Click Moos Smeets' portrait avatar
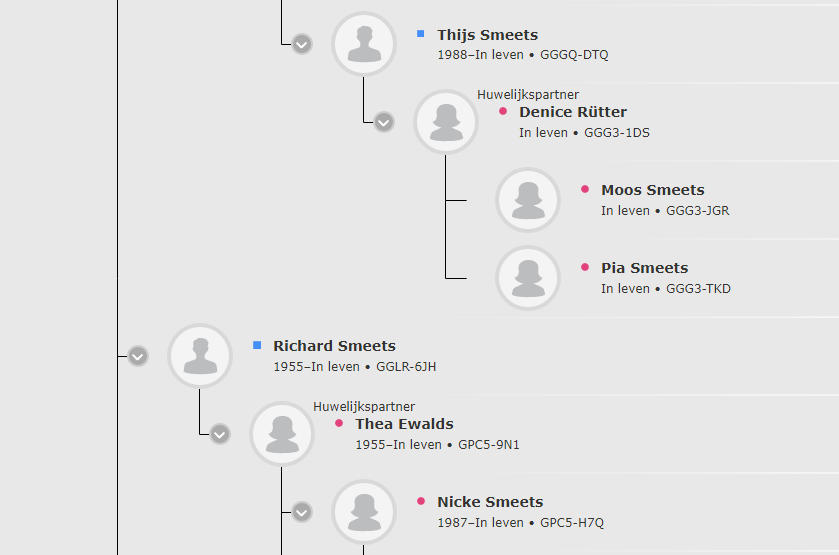Viewport: 839px width, 555px height. [528, 200]
